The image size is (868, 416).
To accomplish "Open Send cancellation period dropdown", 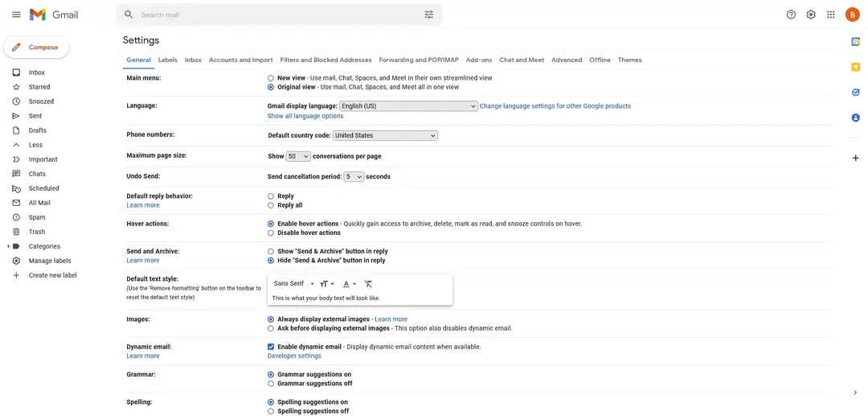I will (x=354, y=177).
